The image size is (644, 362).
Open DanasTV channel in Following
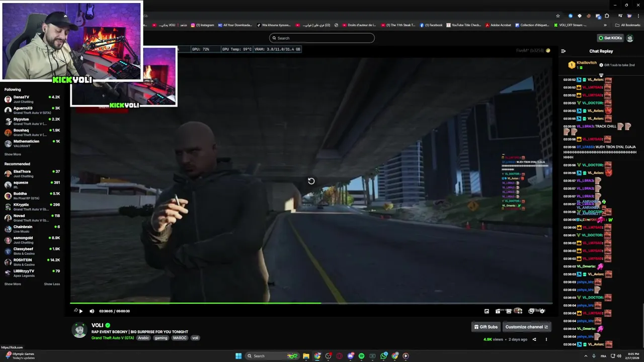(32, 99)
